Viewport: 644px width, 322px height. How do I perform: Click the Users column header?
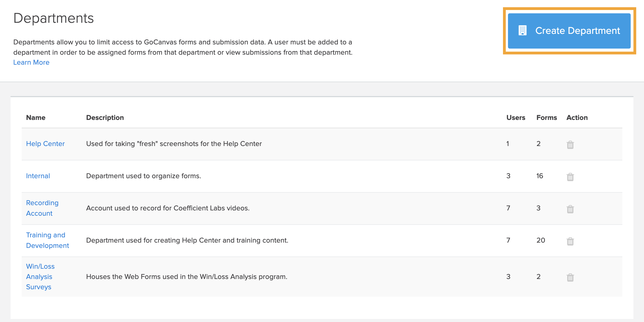coord(516,117)
